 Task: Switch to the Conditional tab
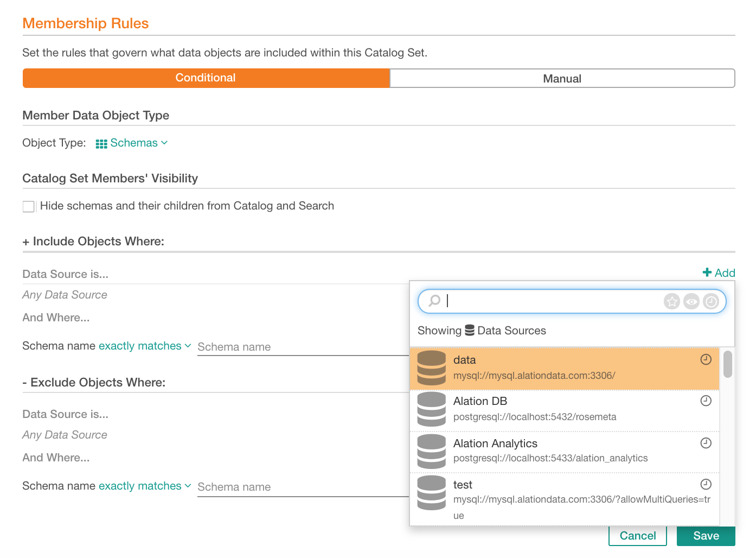click(x=206, y=78)
